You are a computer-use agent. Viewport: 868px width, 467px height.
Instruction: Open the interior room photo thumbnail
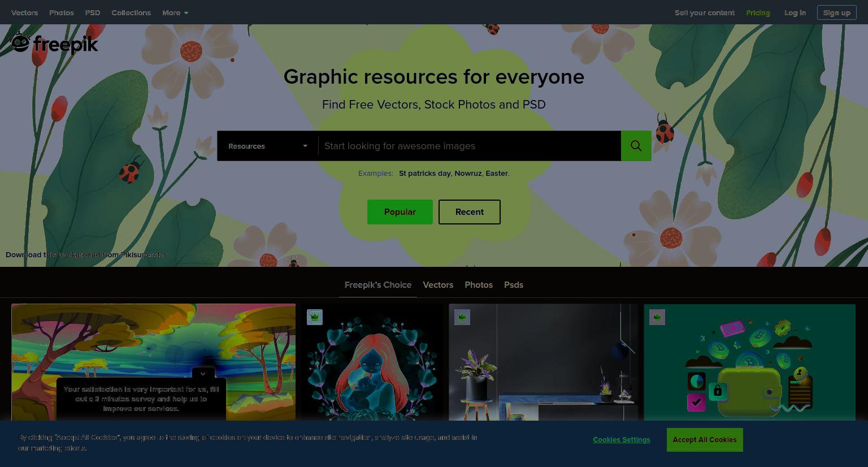[544, 362]
